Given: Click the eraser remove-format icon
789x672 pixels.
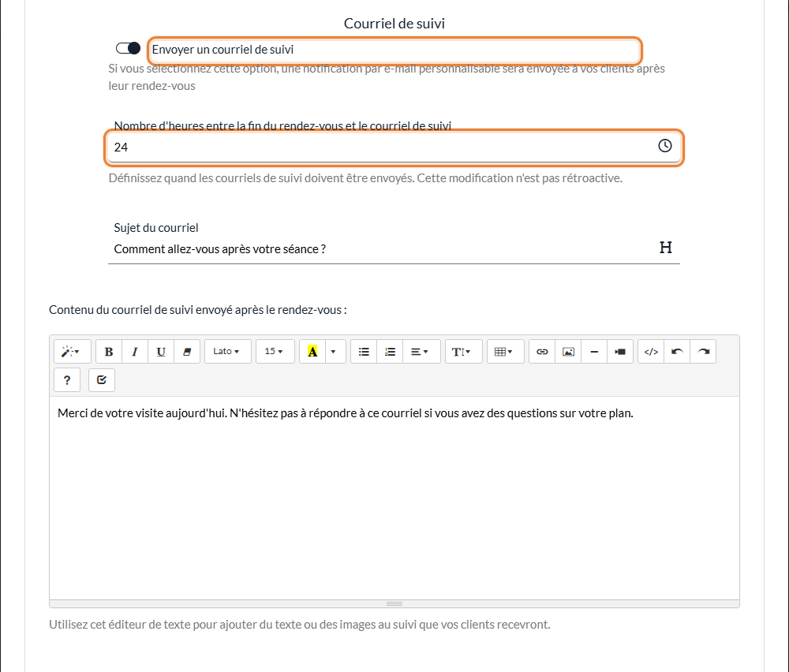Looking at the screenshot, I should pos(187,352).
